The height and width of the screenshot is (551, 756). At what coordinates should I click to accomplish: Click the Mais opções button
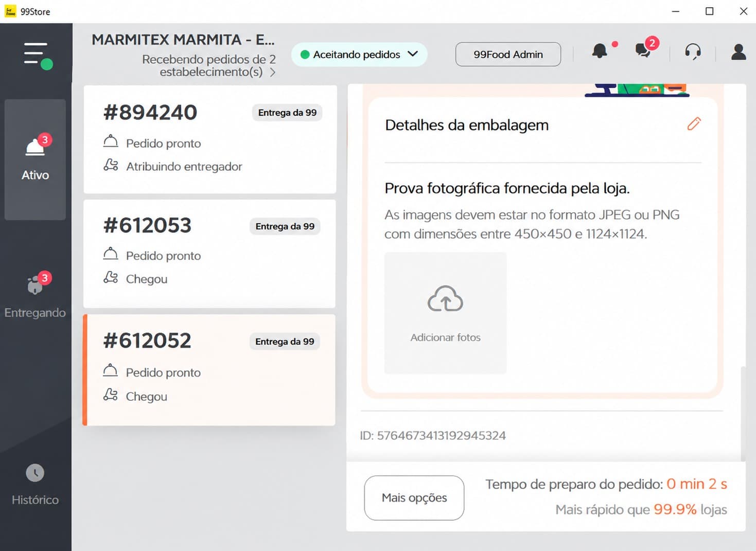414,498
